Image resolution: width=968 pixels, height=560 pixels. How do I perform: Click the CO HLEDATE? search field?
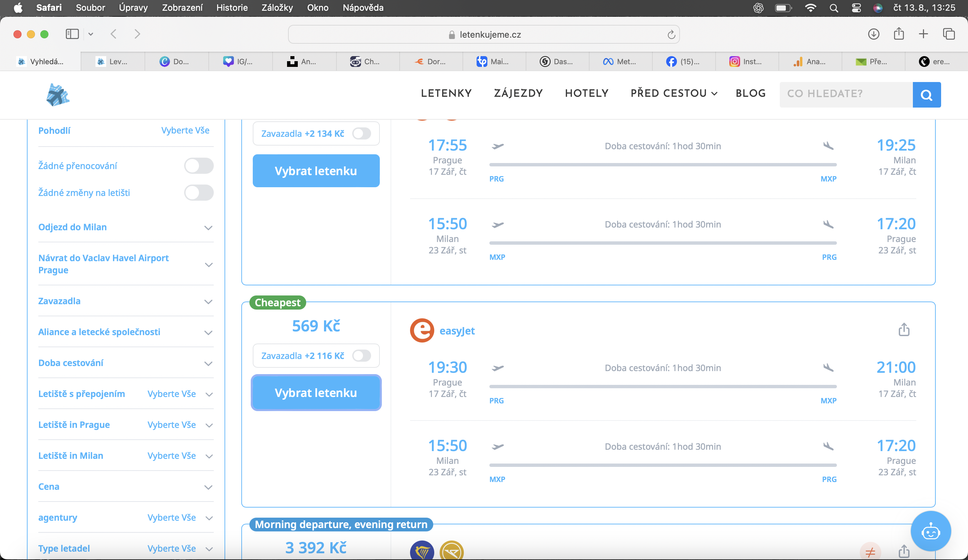point(846,94)
